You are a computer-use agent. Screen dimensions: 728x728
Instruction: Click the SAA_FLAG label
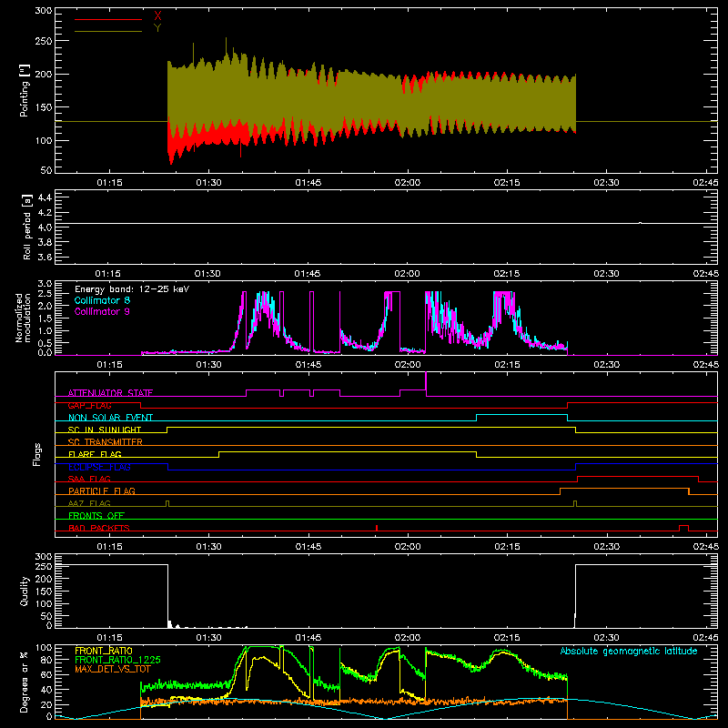point(89,479)
